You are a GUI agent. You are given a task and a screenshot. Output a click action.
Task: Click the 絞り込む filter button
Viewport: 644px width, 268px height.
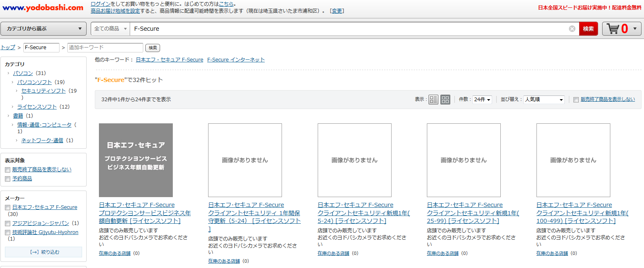44,252
